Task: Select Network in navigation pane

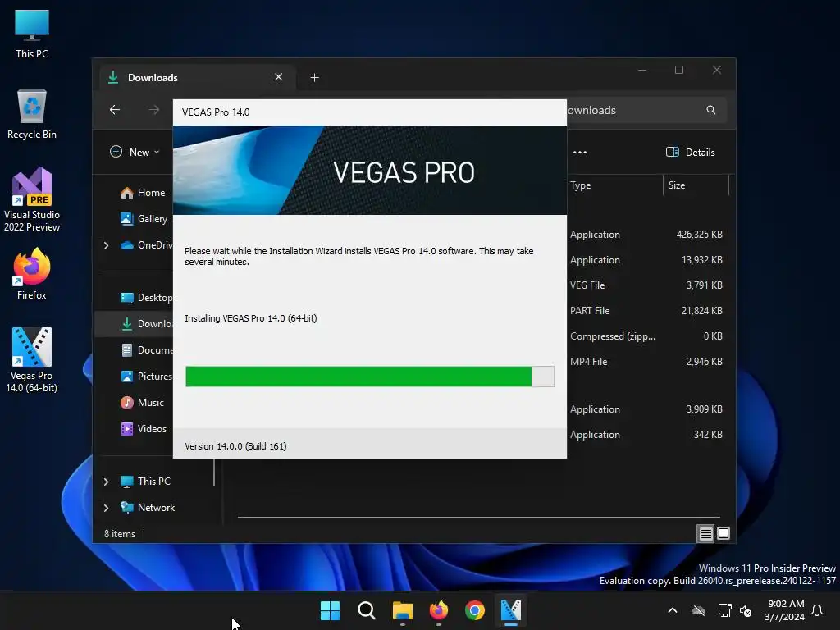Action: [148, 508]
